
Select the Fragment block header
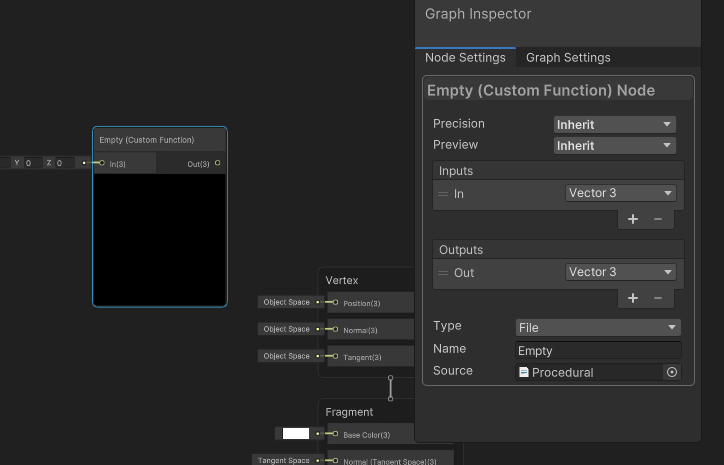pyautogui.click(x=349, y=412)
